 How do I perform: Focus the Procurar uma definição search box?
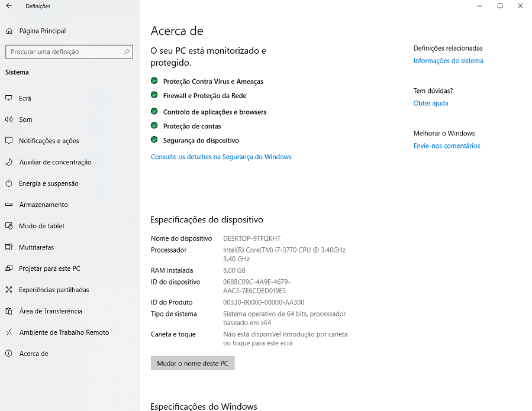pos(64,52)
